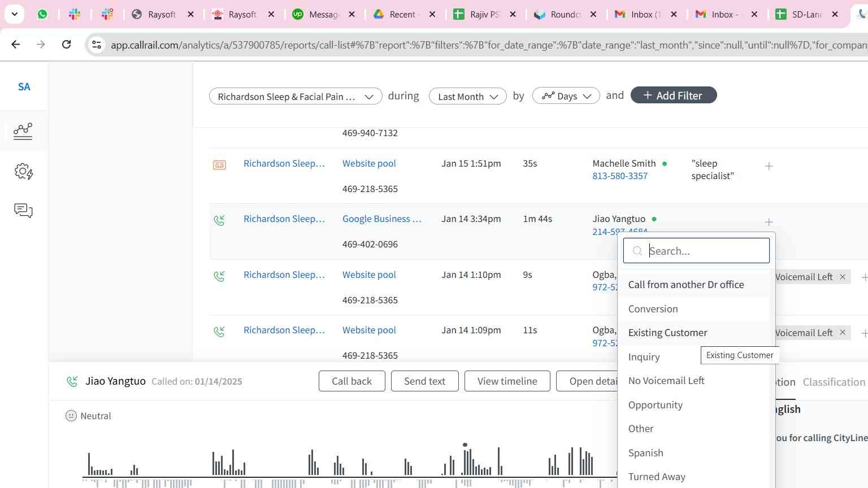Click the call recording waveform
Viewport: 868px width, 488px height.
[350, 466]
